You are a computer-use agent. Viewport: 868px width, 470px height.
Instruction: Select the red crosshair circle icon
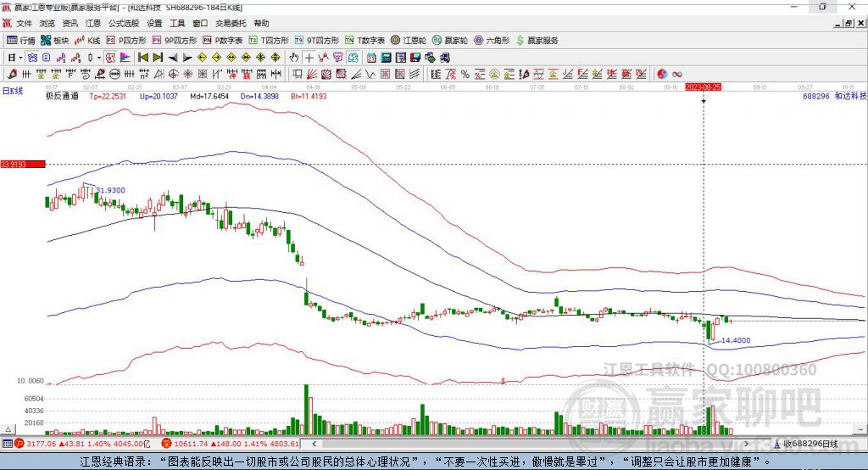click(173, 75)
